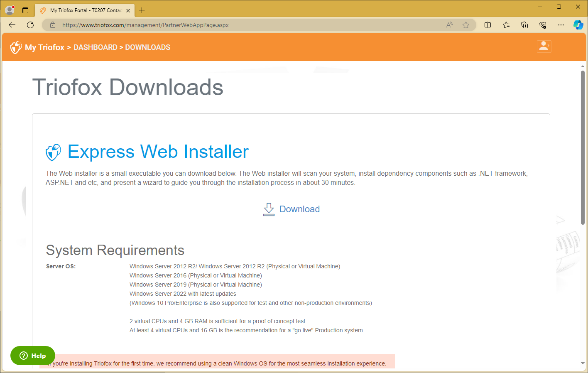The height and width of the screenshot is (373, 588).
Task: Open the green Help button
Action: pyautogui.click(x=32, y=356)
